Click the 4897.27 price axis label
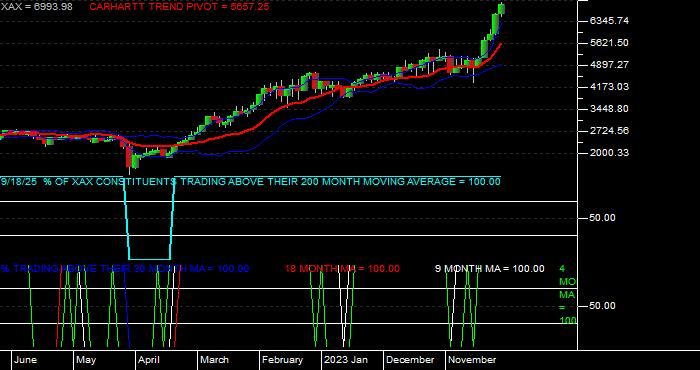The image size is (700, 370). (609, 65)
